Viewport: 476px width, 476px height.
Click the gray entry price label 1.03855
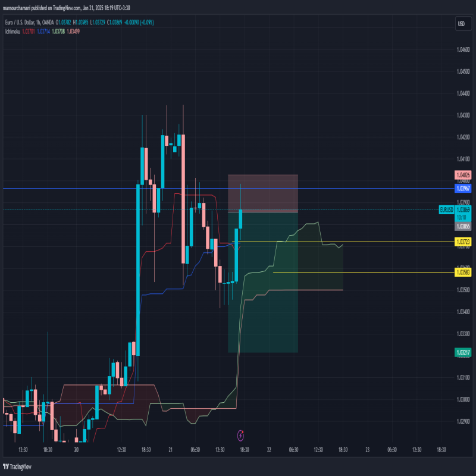click(x=463, y=226)
